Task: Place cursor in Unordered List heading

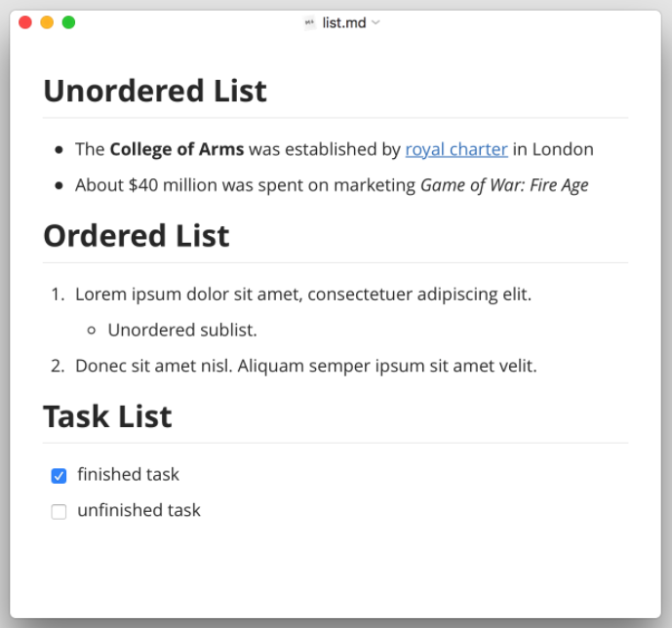Action: click(154, 91)
